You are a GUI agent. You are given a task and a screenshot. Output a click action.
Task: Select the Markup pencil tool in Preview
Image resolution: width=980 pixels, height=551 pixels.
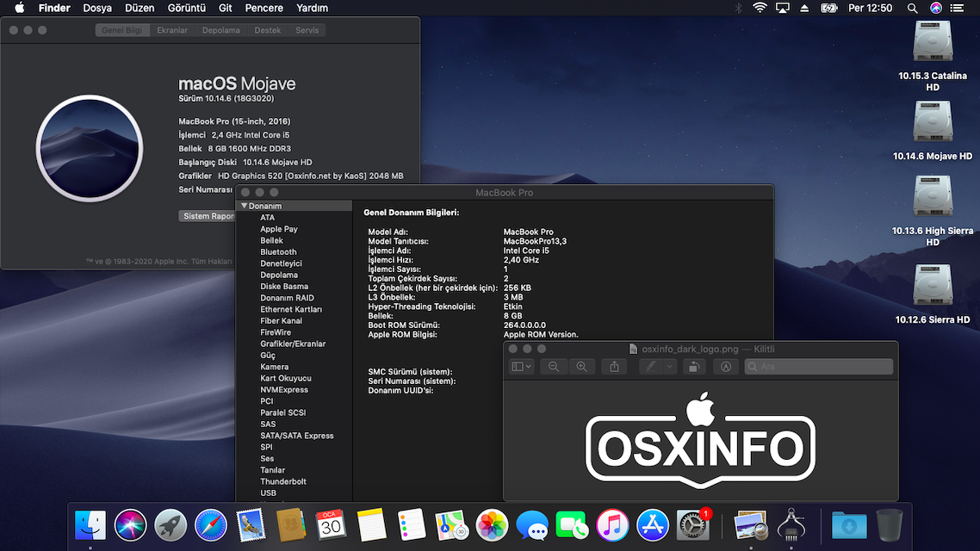pos(652,366)
